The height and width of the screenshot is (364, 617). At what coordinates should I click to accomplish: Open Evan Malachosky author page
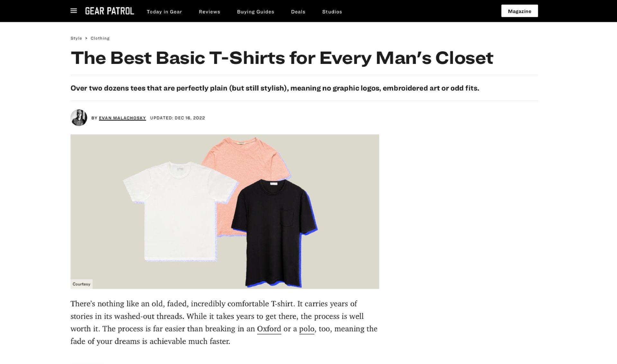click(122, 118)
